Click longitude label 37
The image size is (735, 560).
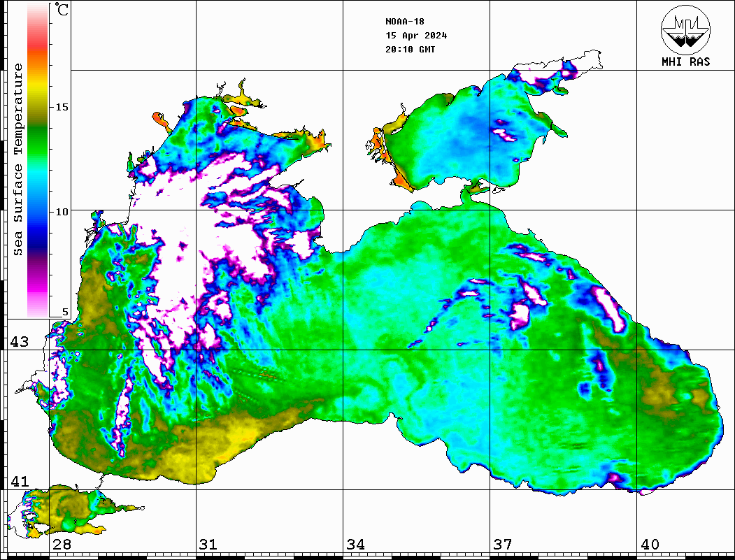(x=503, y=544)
